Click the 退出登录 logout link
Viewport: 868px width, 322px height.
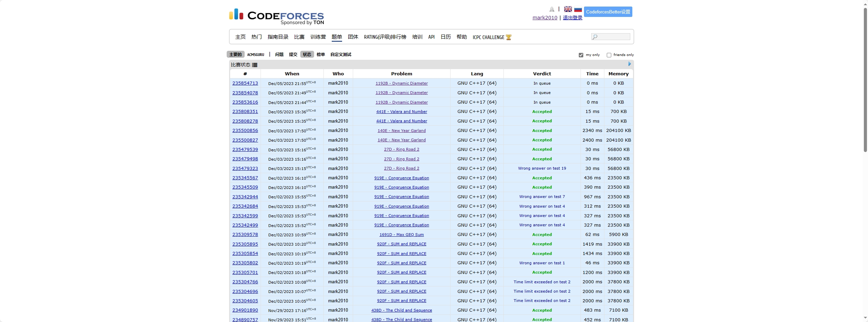coord(572,18)
